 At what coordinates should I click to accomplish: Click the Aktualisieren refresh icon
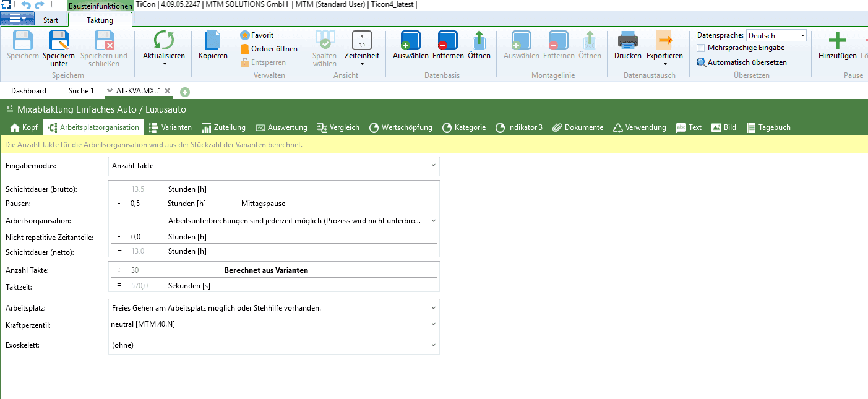[x=164, y=41]
